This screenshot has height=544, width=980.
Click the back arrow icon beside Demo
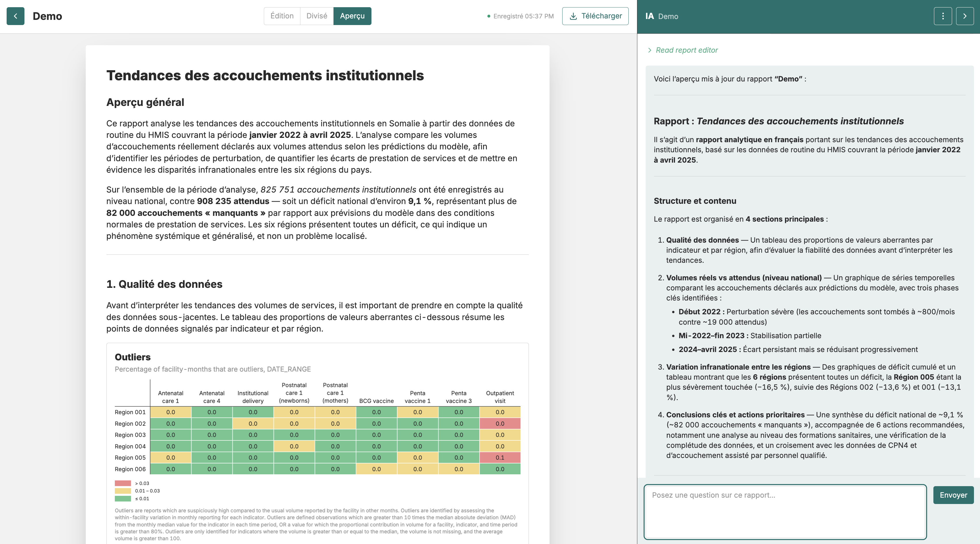16,16
